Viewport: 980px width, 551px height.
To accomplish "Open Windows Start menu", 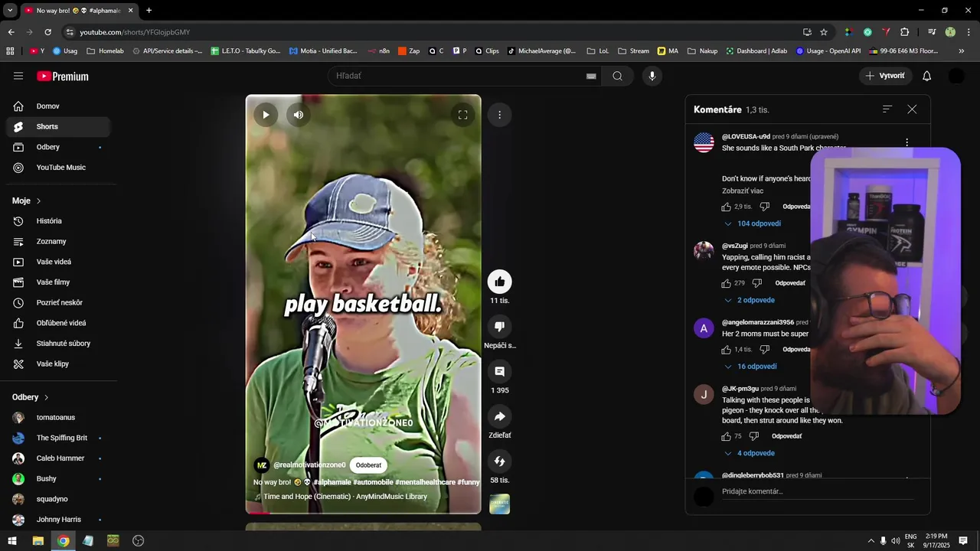I will point(12,541).
